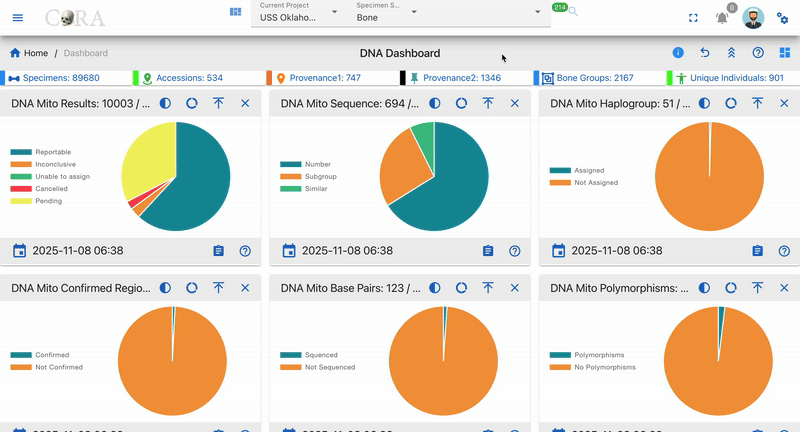
Task: Click the search magnifier icon
Action: pyautogui.click(x=573, y=11)
